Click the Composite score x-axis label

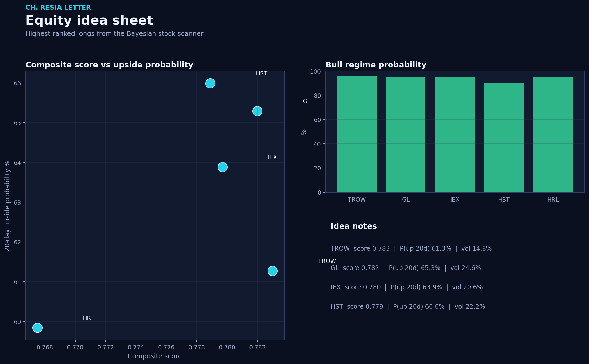click(x=155, y=356)
